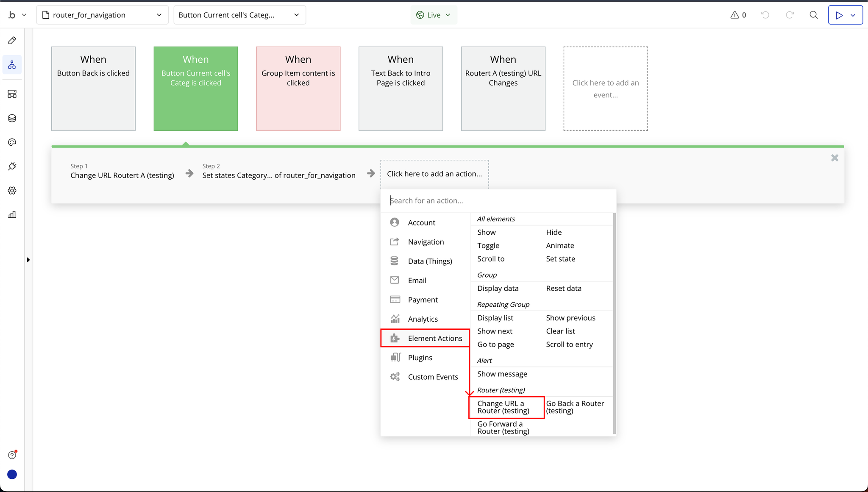
Task: Open the Logs bar chart icon
Action: pos(12,215)
